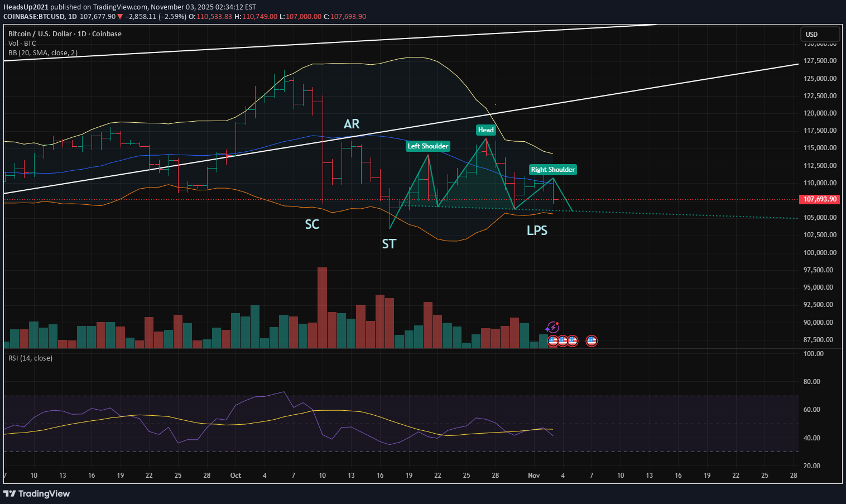Click the leftmost US flag economic event icon
This screenshot has width=846, height=504.
(x=552, y=340)
